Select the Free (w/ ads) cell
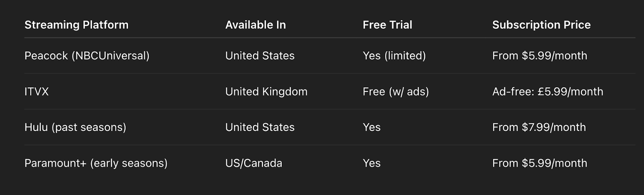Screen dimensions: 644x195 [x=396, y=92]
